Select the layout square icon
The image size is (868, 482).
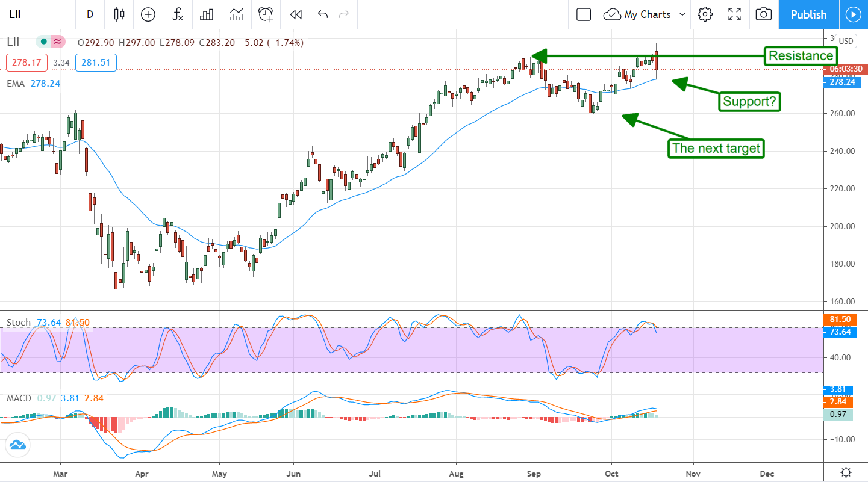click(x=583, y=14)
